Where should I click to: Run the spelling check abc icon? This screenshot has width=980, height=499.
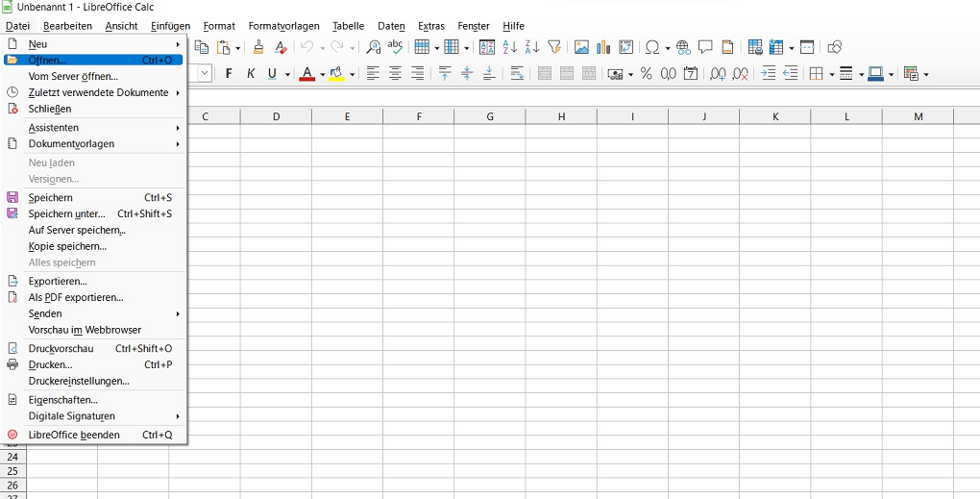point(395,47)
